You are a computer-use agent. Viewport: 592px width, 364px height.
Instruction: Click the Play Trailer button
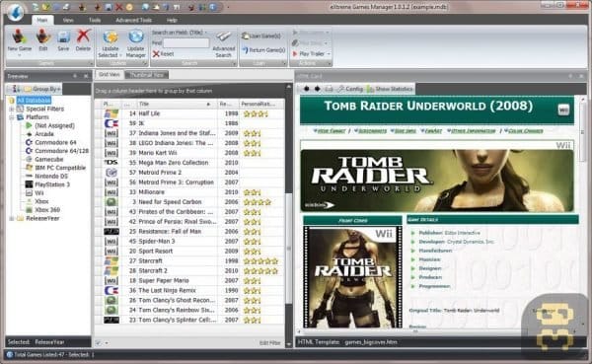click(x=309, y=54)
